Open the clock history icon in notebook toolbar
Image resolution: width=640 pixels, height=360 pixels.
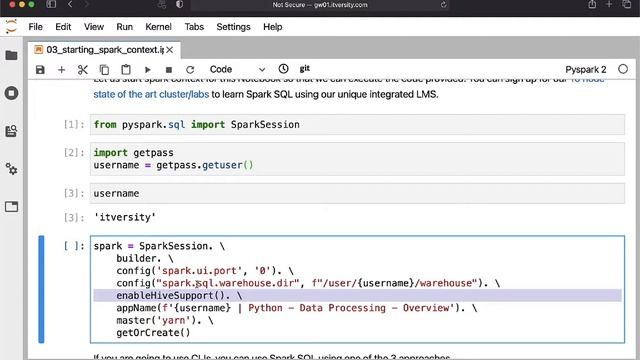283,69
